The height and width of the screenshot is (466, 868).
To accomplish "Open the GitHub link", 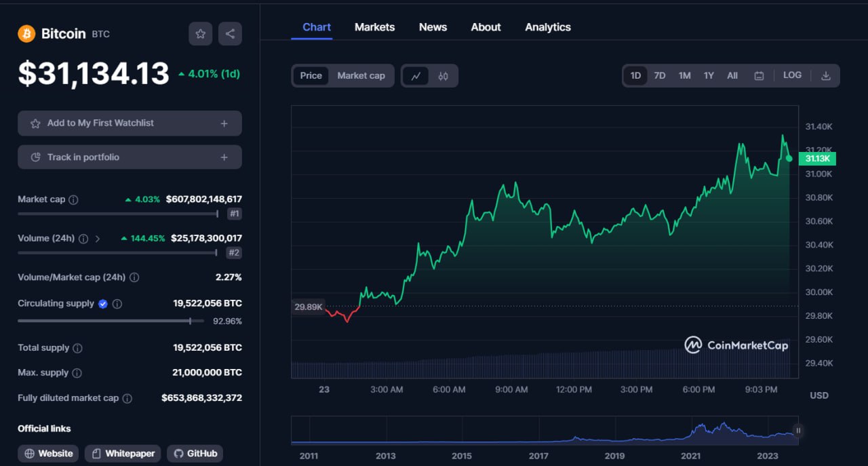I will (x=195, y=453).
